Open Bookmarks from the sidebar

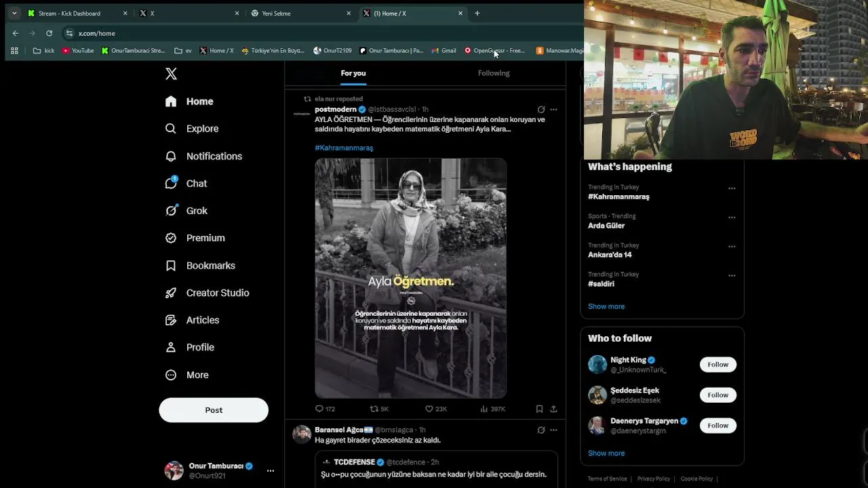[x=201, y=266]
